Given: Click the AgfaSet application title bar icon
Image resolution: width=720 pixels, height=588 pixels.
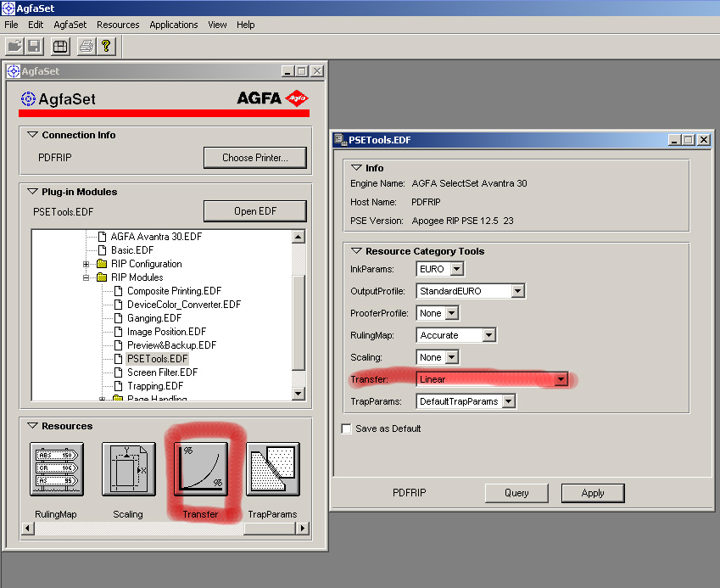Looking at the screenshot, I should pos(8,8).
